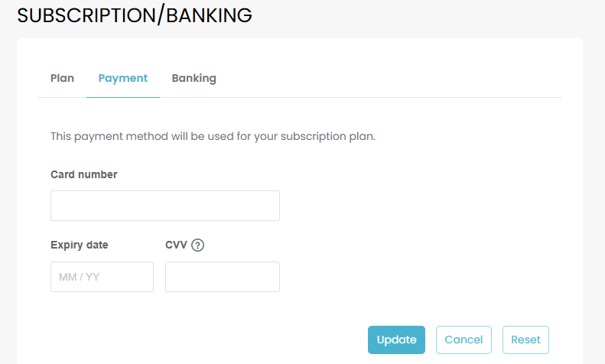The height and width of the screenshot is (364, 605).
Task: Hit the Reset button
Action: (525, 340)
